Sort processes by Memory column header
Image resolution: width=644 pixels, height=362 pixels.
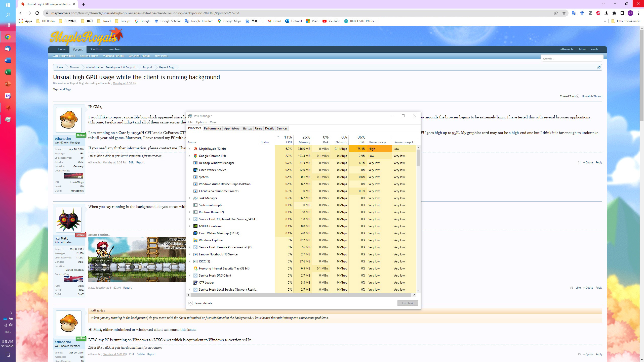tap(303, 140)
